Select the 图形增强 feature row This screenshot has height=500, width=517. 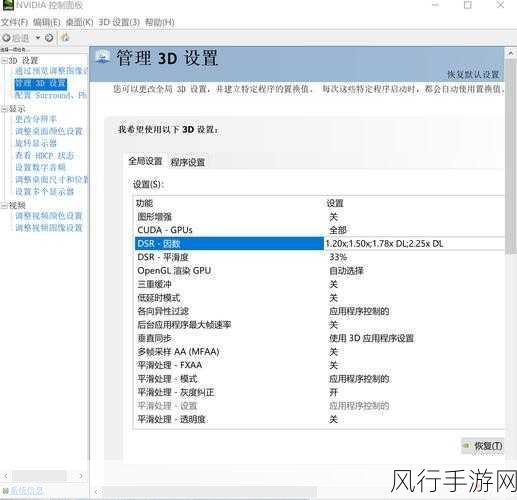pyautogui.click(x=319, y=217)
